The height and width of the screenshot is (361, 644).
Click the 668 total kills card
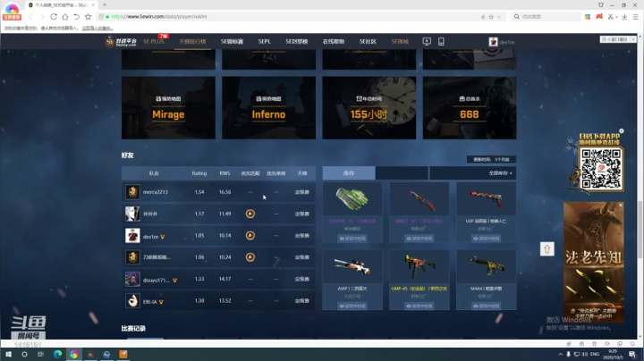(470, 108)
